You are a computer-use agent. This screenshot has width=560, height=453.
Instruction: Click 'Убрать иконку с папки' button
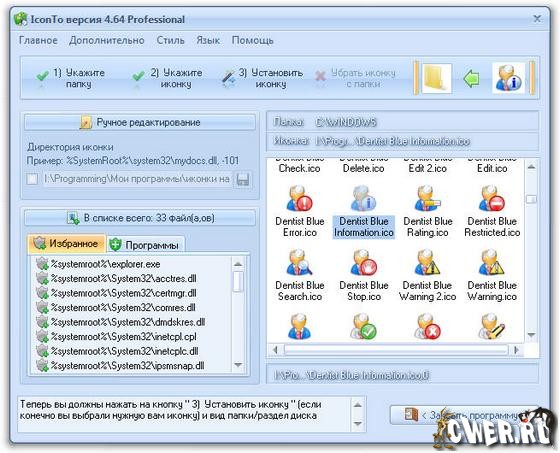point(356,78)
